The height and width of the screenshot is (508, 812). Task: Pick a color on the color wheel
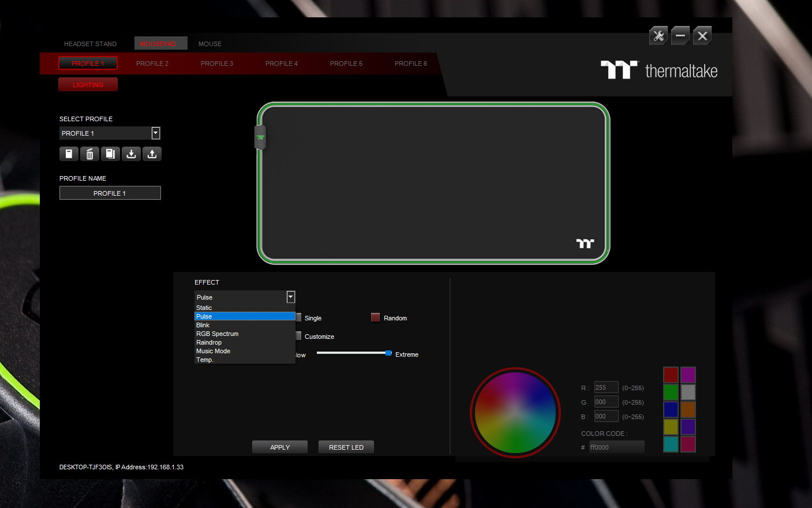[x=515, y=413]
